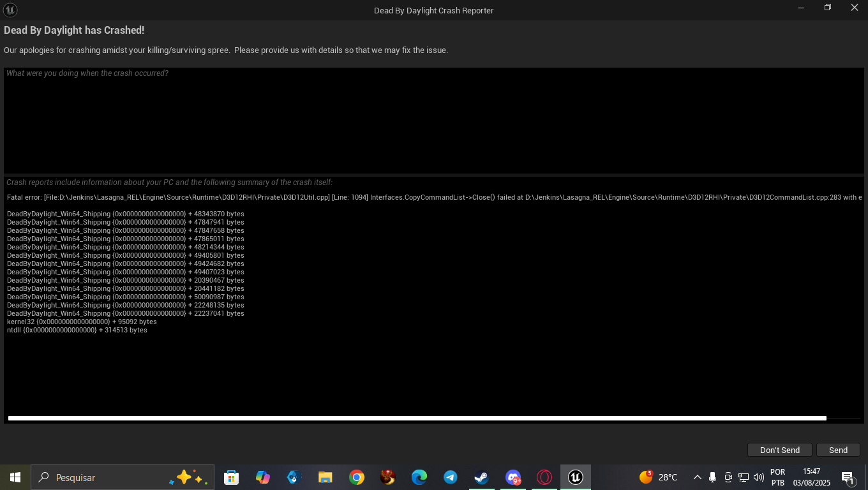The width and height of the screenshot is (868, 490).
Task: Open Microsoft Store from the taskbar
Action: (232, 477)
